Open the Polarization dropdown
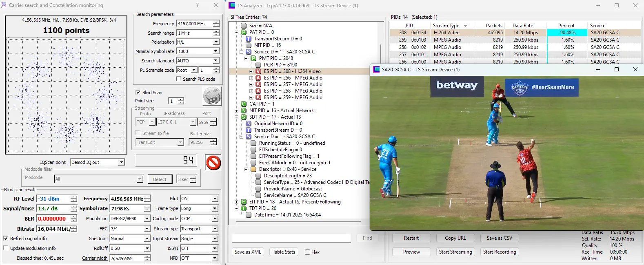 coord(216,42)
